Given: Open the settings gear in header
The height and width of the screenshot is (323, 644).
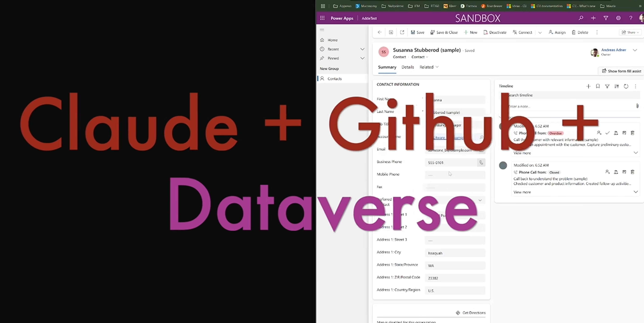Looking at the screenshot, I should (618, 18).
